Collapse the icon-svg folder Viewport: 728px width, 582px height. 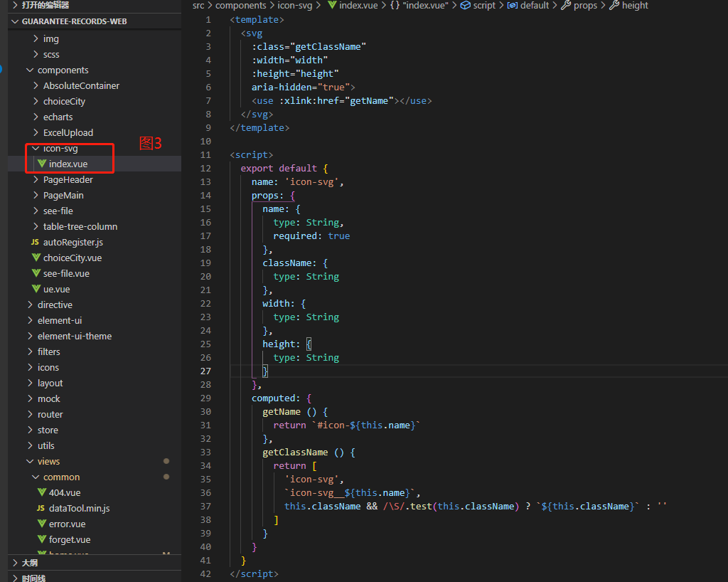pyautogui.click(x=36, y=148)
